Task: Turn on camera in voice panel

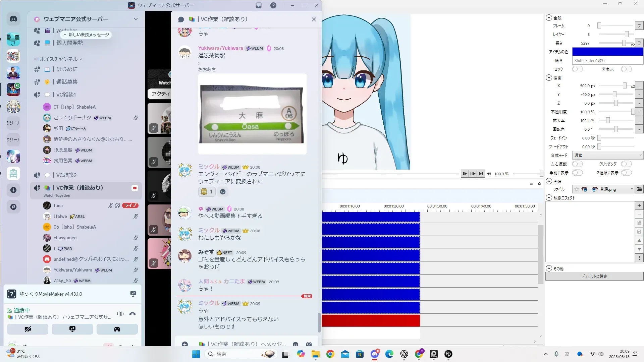Action: 28,329
